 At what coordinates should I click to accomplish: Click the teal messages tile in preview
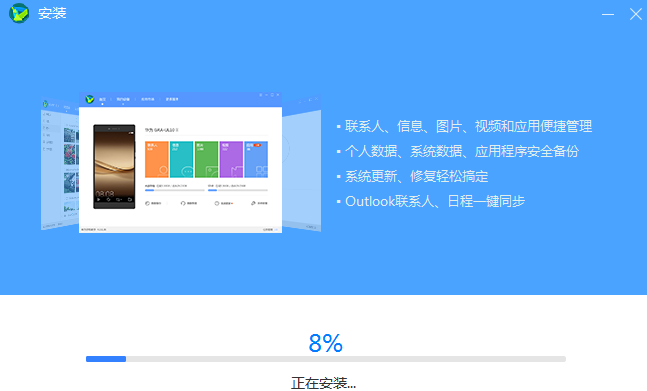click(182, 159)
